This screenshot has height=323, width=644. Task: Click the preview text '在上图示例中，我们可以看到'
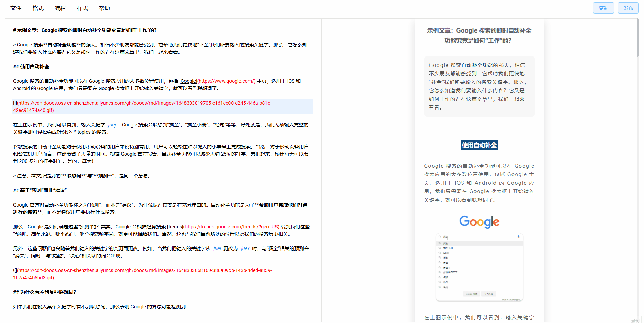point(479,317)
